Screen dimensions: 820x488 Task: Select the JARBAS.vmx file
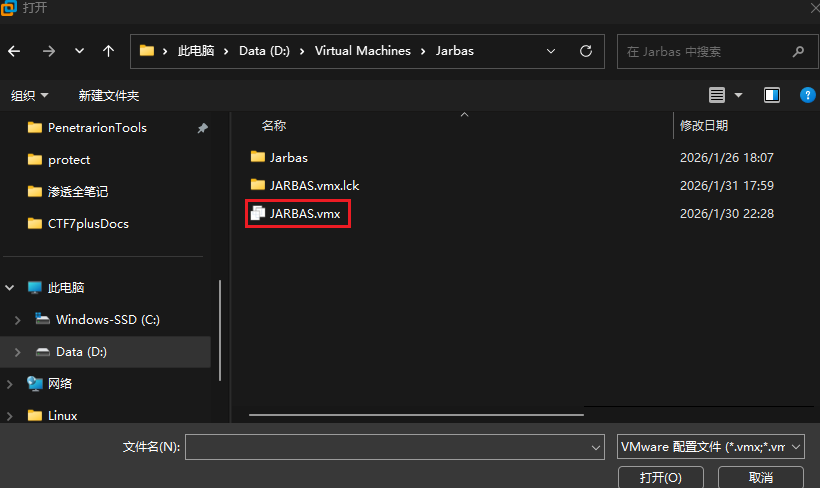coord(305,213)
